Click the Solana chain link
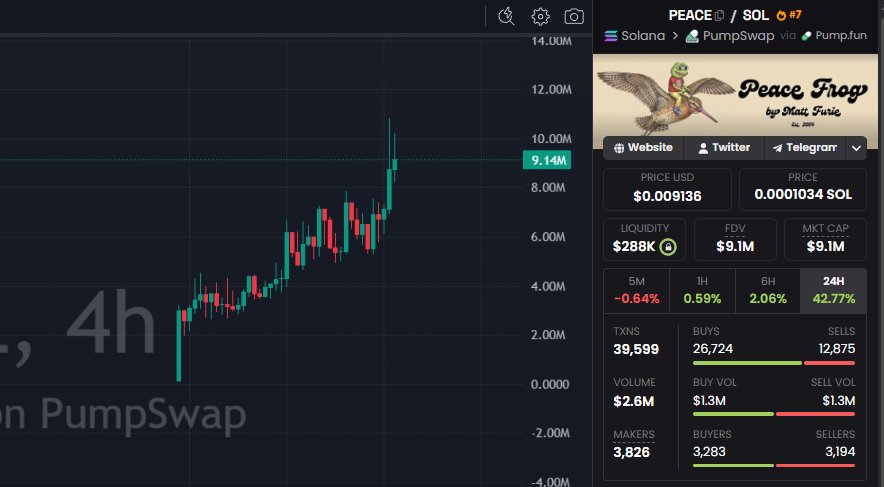The width and height of the screenshot is (884, 487). (x=635, y=36)
